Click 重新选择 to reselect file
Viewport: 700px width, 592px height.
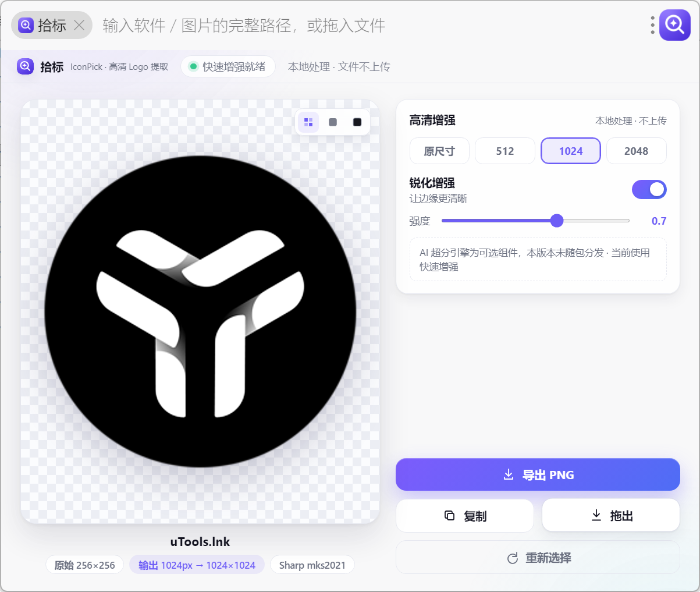click(538, 558)
